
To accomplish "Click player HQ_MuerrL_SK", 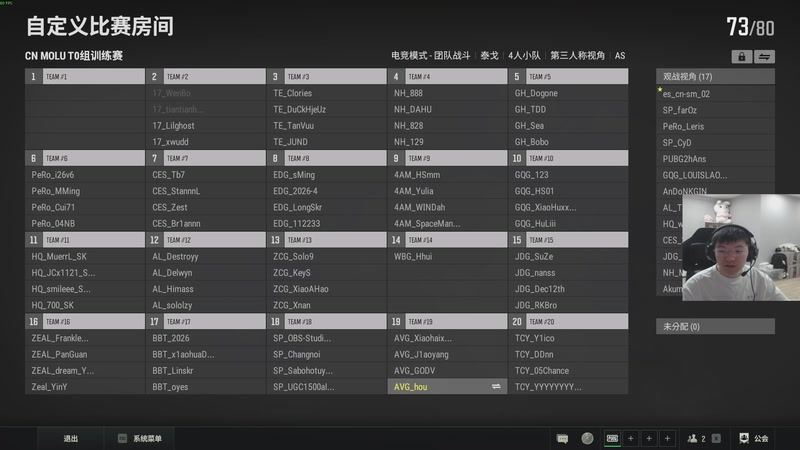I will tap(85, 256).
